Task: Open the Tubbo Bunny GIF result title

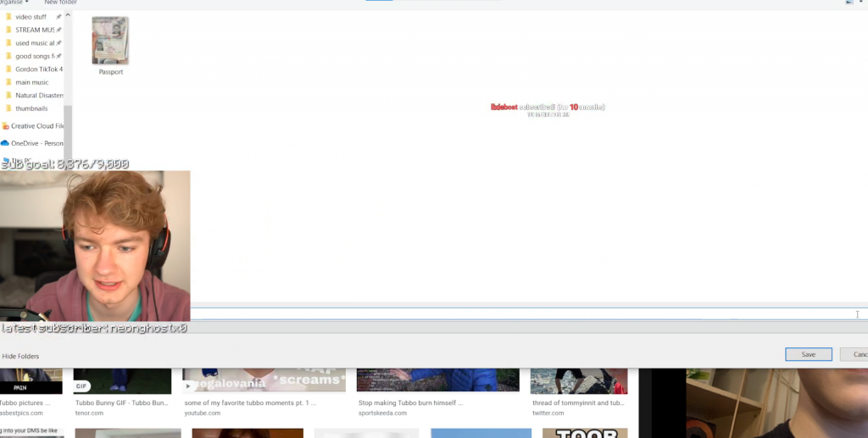Action: click(122, 403)
